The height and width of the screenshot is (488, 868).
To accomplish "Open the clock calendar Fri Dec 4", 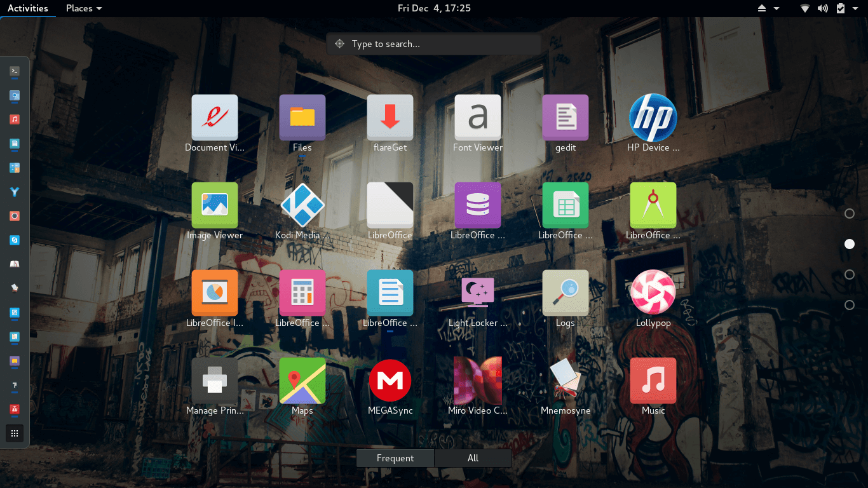I will tap(434, 8).
